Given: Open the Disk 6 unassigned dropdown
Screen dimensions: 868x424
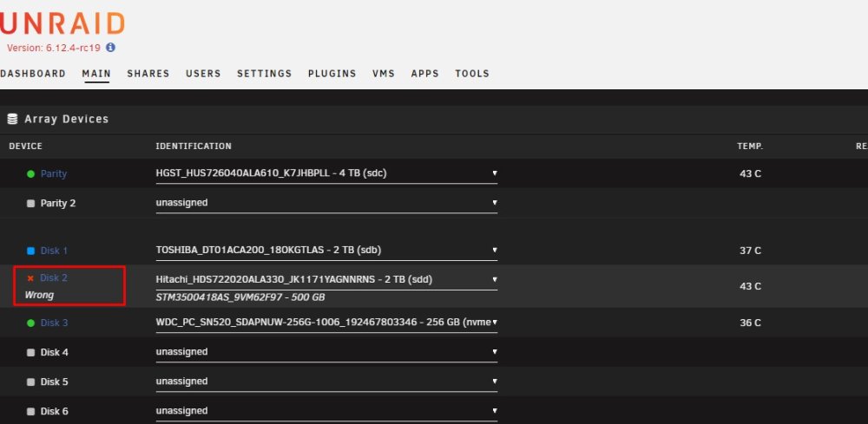Looking at the screenshot, I should pyautogui.click(x=326, y=411).
